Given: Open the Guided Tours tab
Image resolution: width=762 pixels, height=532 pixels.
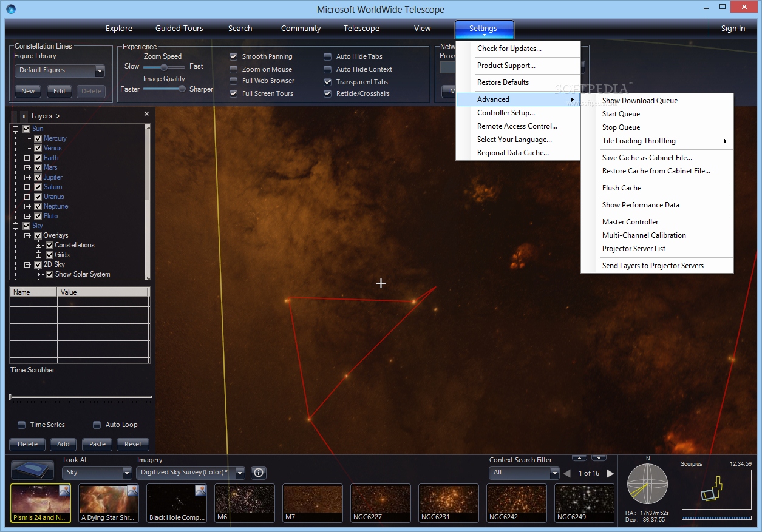Looking at the screenshot, I should pyautogui.click(x=179, y=29).
